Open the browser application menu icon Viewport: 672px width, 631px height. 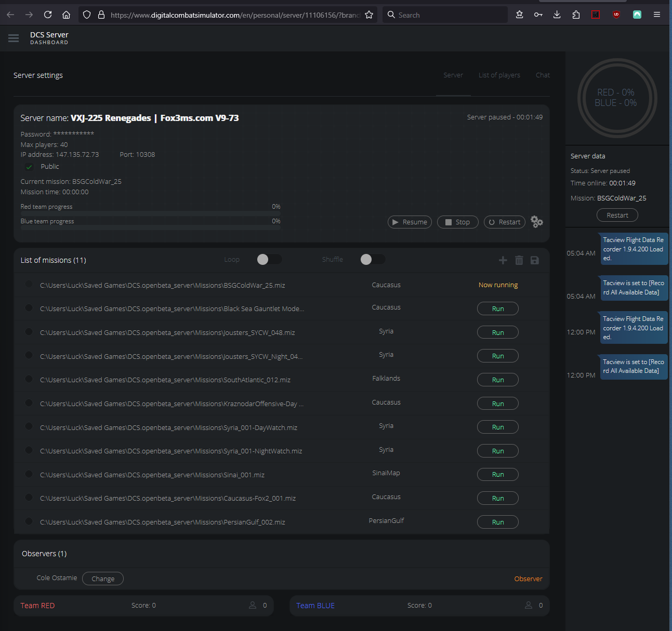coord(657,15)
